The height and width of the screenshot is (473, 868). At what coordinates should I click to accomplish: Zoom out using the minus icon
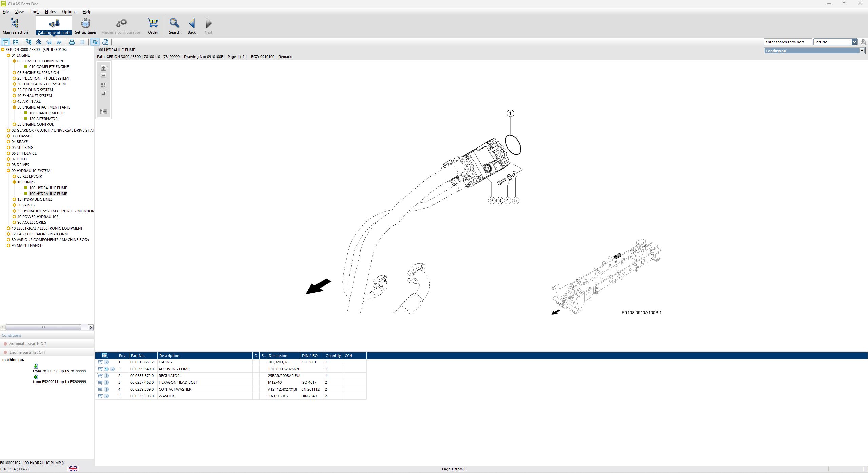coord(103,75)
